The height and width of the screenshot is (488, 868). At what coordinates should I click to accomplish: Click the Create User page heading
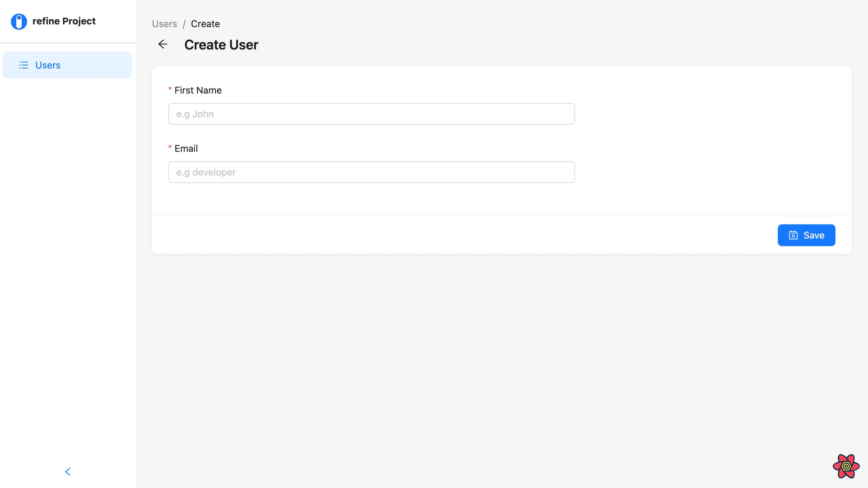(x=221, y=45)
